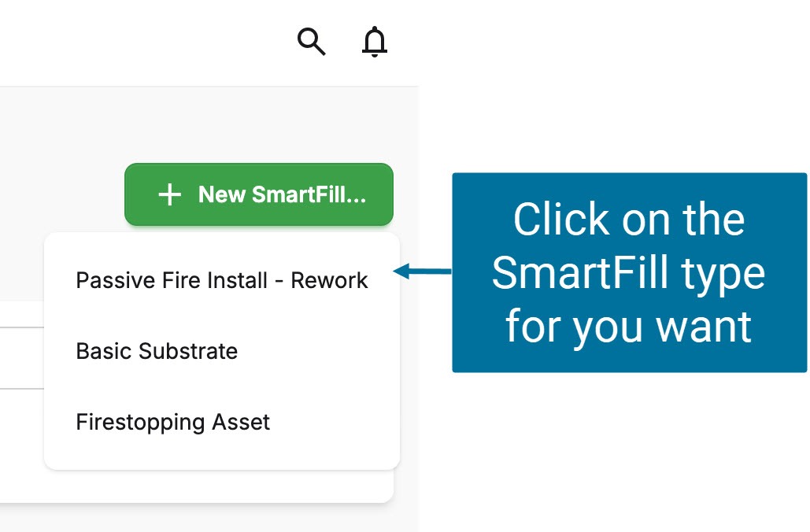Click the plus icon on New SmartFill
Image resolution: width=810 pixels, height=532 pixels.
click(x=169, y=195)
